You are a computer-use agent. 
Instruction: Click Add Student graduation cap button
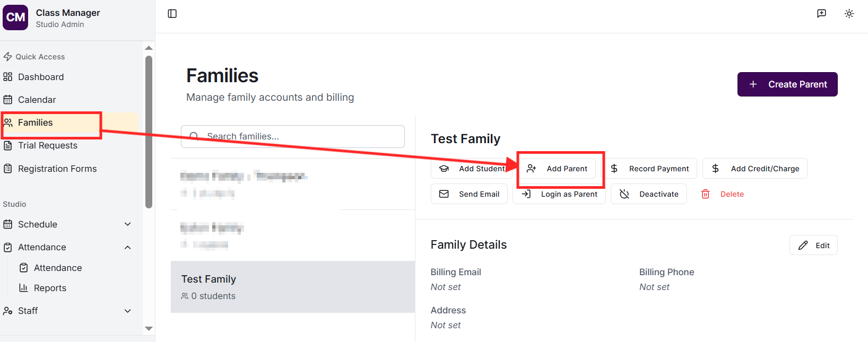[470, 169]
